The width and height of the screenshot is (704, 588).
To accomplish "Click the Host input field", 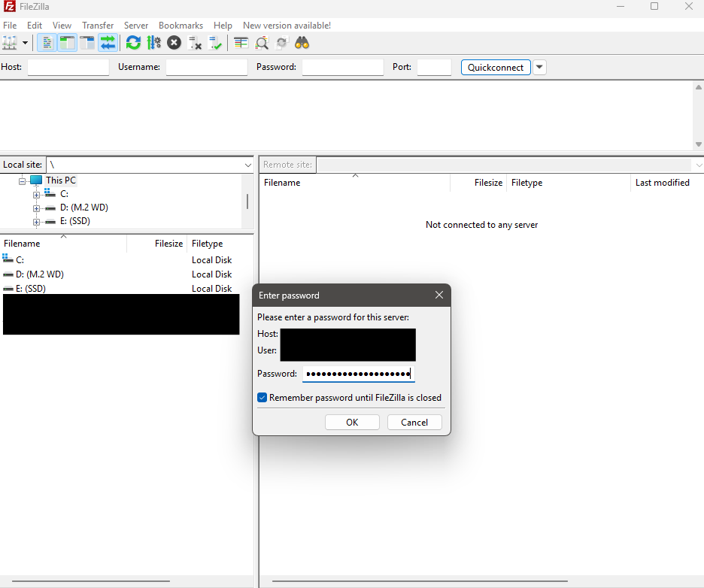I will click(x=68, y=68).
